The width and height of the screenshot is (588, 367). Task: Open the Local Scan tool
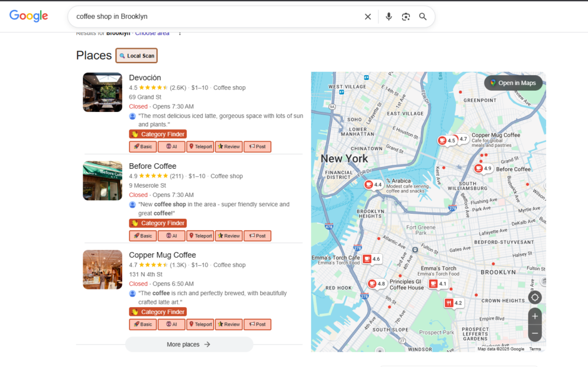(137, 56)
